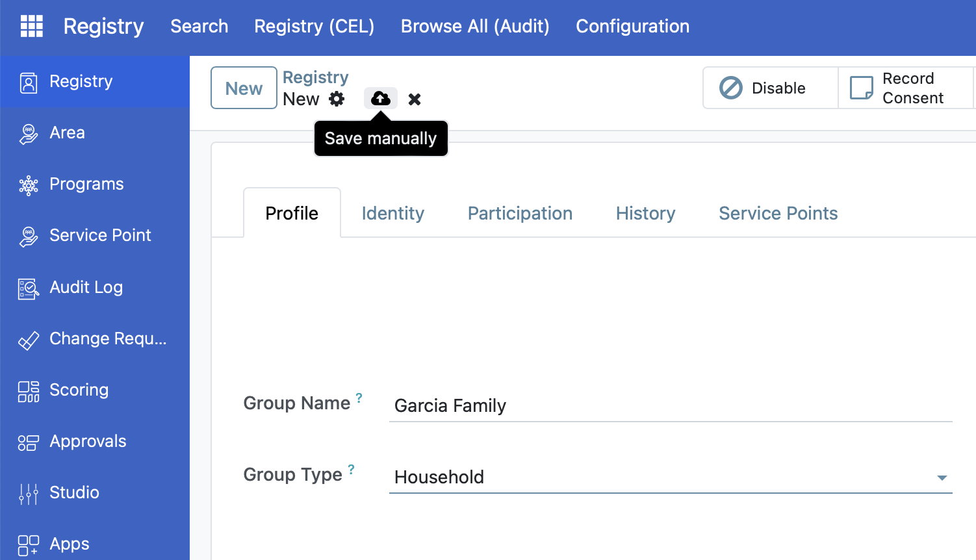Screen dimensions: 976x560
Task: Click the Scoring sidebar icon
Action: click(29, 391)
